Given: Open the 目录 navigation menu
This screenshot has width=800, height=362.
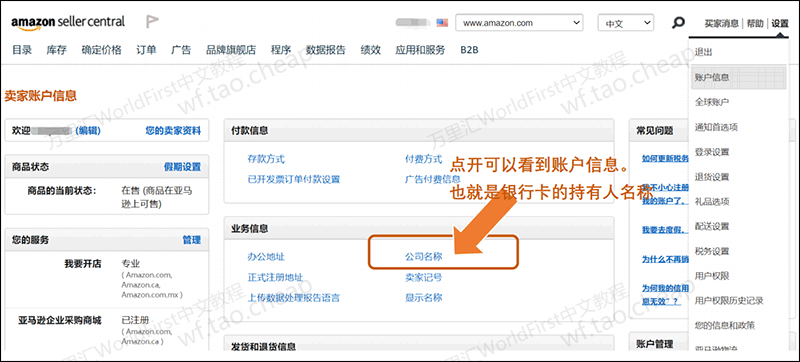Looking at the screenshot, I should (x=22, y=50).
